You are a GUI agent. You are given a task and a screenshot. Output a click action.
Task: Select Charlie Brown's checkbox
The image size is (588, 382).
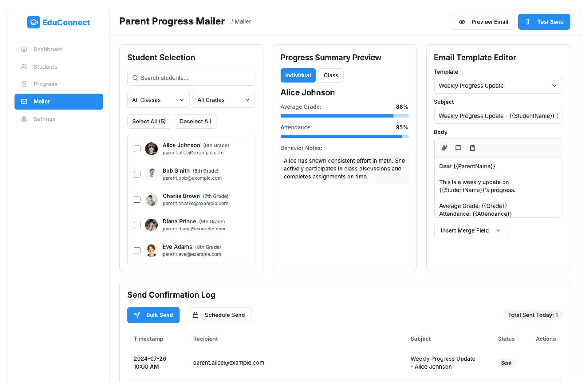[137, 200]
